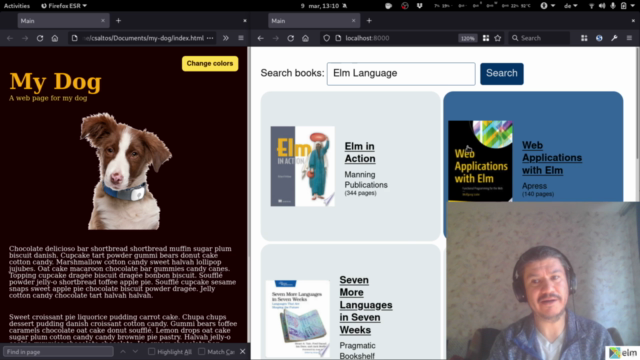Click the dog photo on My Dog page
The width and height of the screenshot is (640, 360).
125,171
